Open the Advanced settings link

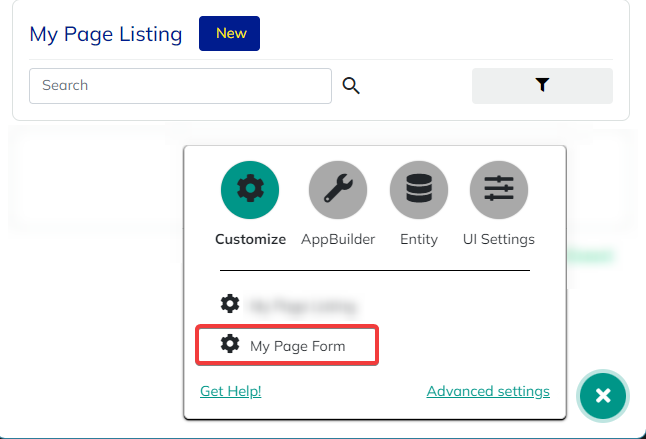point(488,391)
